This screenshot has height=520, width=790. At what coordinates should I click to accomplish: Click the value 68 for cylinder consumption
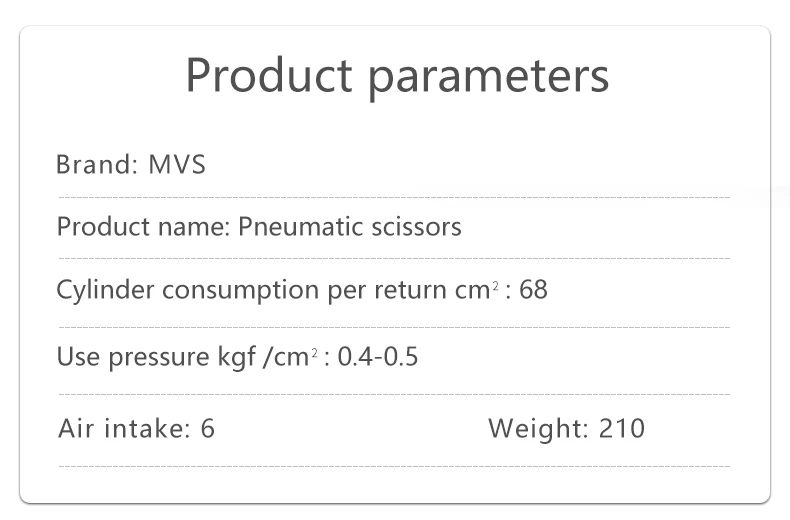coord(533,290)
